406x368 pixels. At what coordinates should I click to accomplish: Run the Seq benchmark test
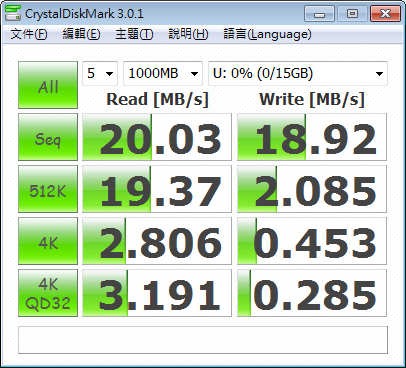tap(48, 137)
